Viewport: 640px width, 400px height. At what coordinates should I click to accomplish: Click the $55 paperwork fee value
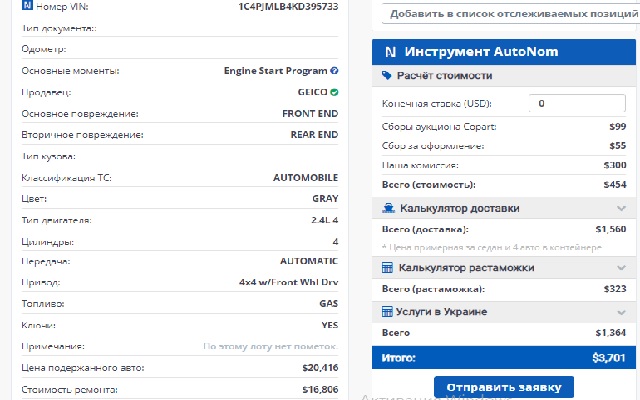tap(618, 146)
